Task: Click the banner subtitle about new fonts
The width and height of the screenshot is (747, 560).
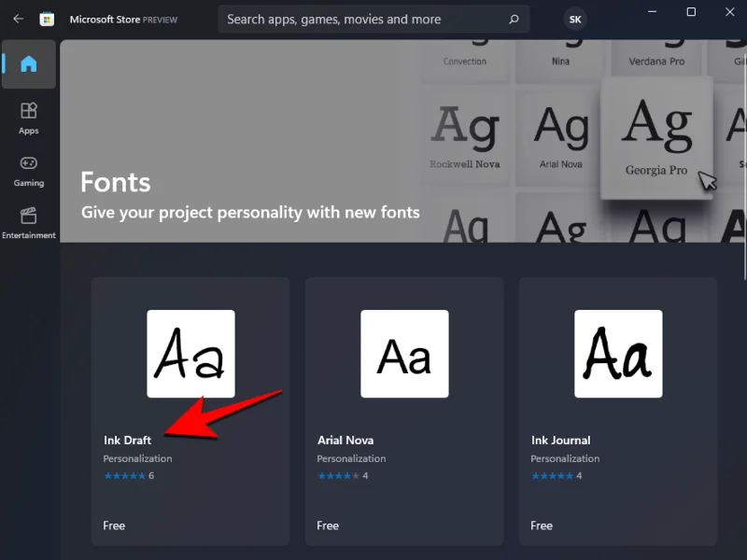Action: click(x=250, y=213)
